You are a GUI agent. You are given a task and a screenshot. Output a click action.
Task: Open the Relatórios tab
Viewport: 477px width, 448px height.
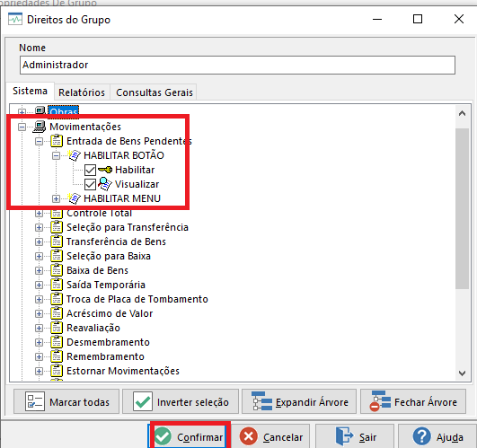[x=82, y=92]
